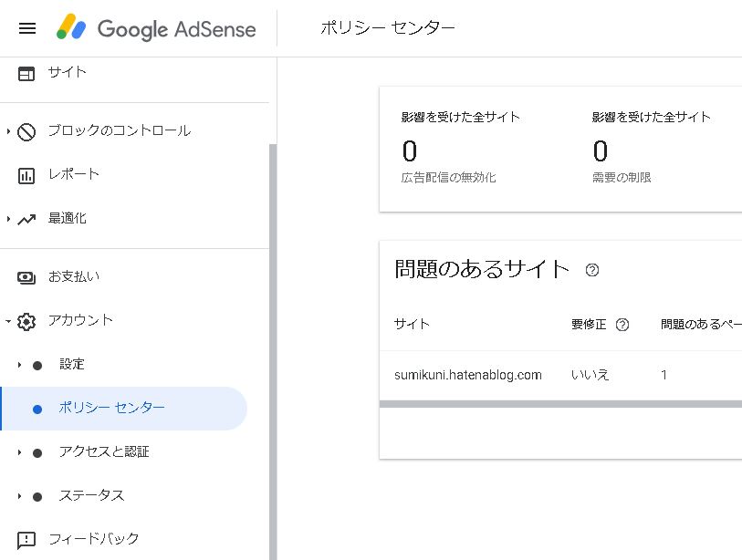Click the アカウント gear icon
742x560 pixels.
pyautogui.click(x=26, y=322)
